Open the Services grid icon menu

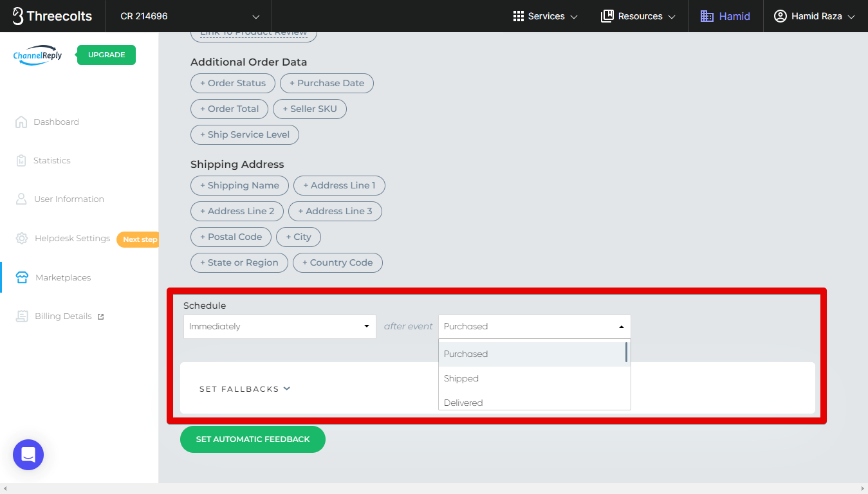click(519, 16)
